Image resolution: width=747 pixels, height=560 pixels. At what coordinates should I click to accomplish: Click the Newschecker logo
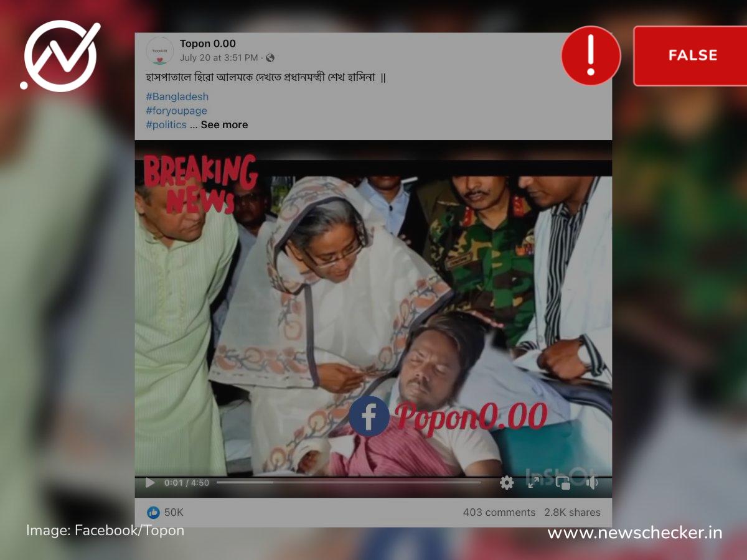(61, 55)
